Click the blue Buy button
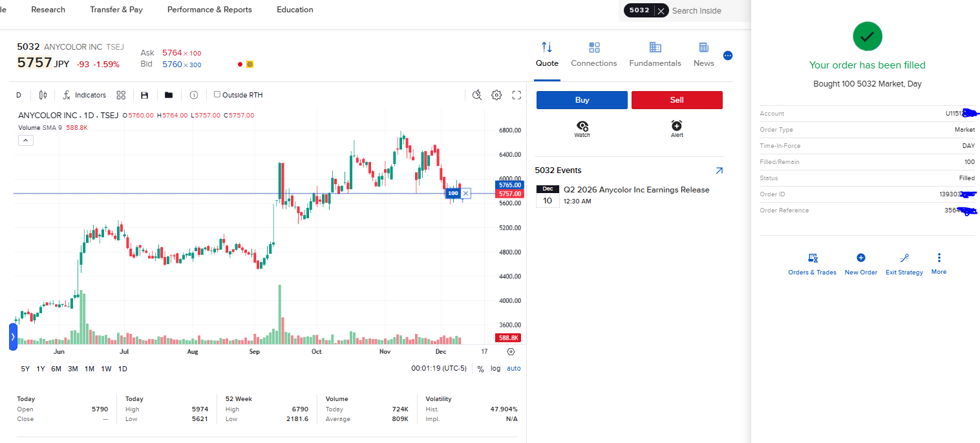980x443 pixels. [x=582, y=100]
